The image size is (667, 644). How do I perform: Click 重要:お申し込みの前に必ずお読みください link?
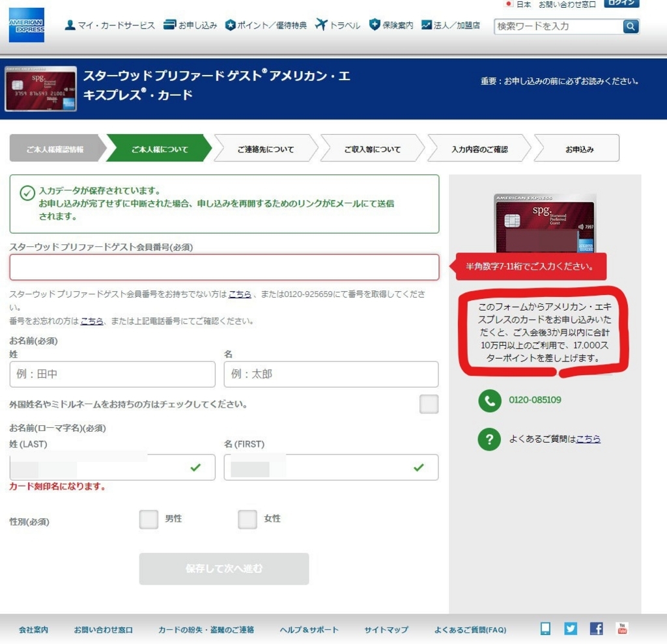(560, 81)
